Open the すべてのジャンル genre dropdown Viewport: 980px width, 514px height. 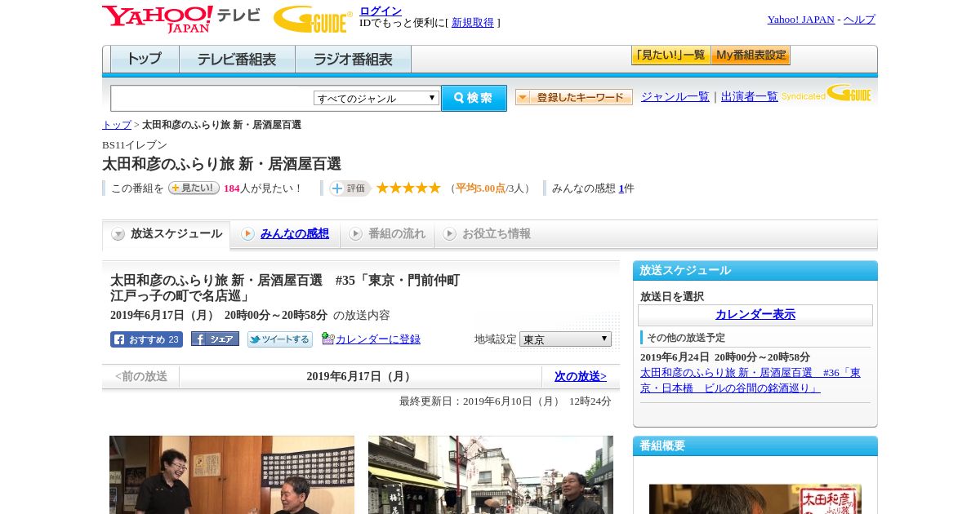coord(376,98)
